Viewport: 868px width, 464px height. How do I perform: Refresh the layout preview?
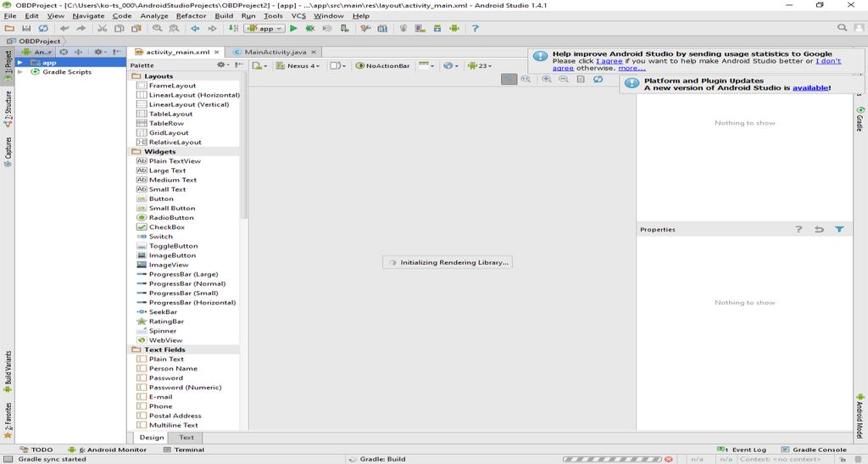pos(598,79)
